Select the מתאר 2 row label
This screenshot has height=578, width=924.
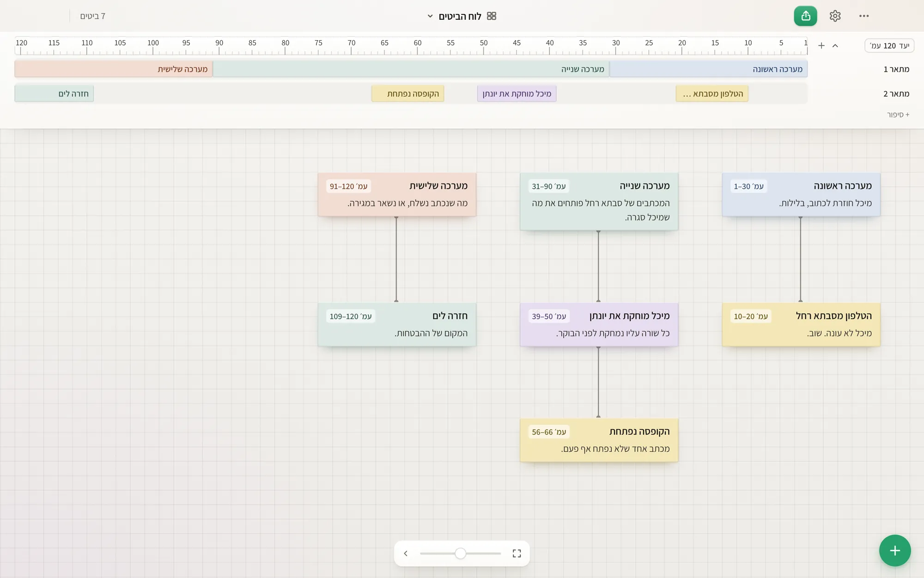896,93
